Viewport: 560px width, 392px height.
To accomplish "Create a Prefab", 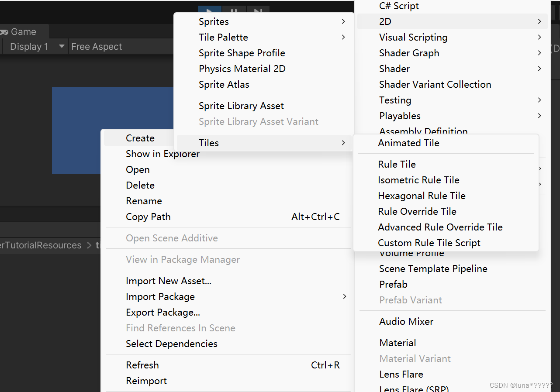I will coord(453,285).
